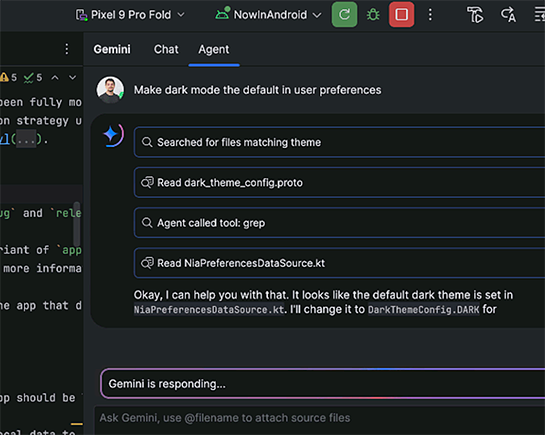Select the Agent tab

point(214,49)
